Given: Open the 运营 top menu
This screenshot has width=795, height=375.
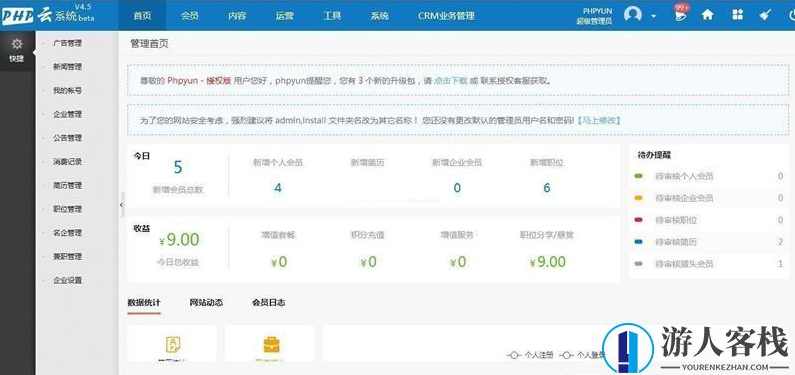Looking at the screenshot, I should tap(284, 16).
